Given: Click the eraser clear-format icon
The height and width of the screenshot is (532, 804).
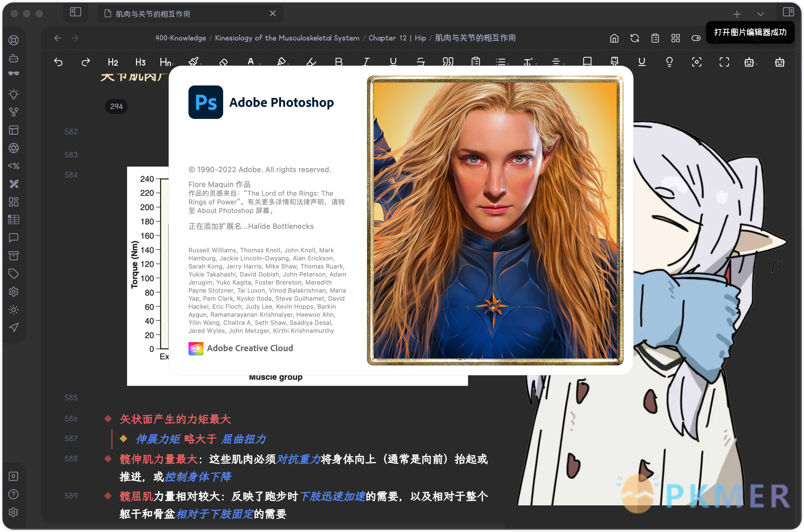Looking at the screenshot, I should click(223, 62).
